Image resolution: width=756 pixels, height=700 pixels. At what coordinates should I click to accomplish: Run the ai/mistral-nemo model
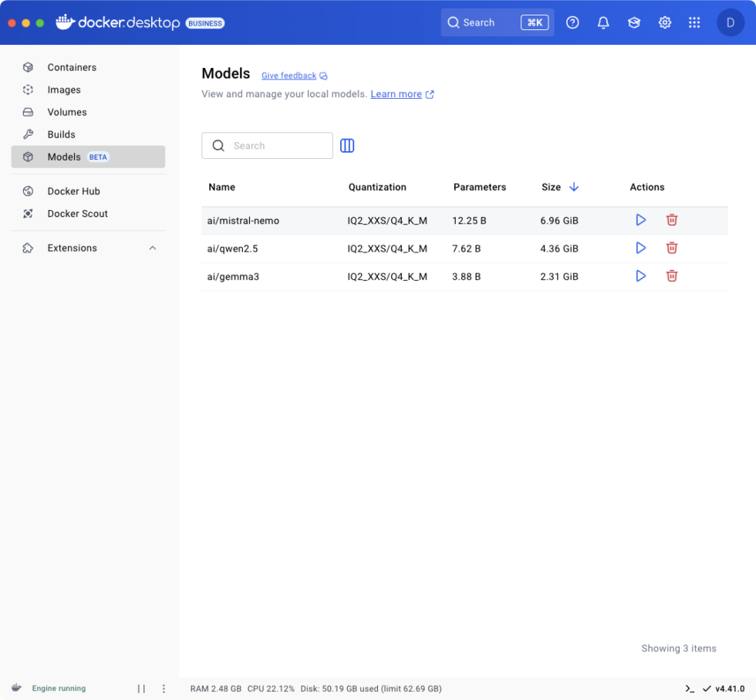[640, 220]
